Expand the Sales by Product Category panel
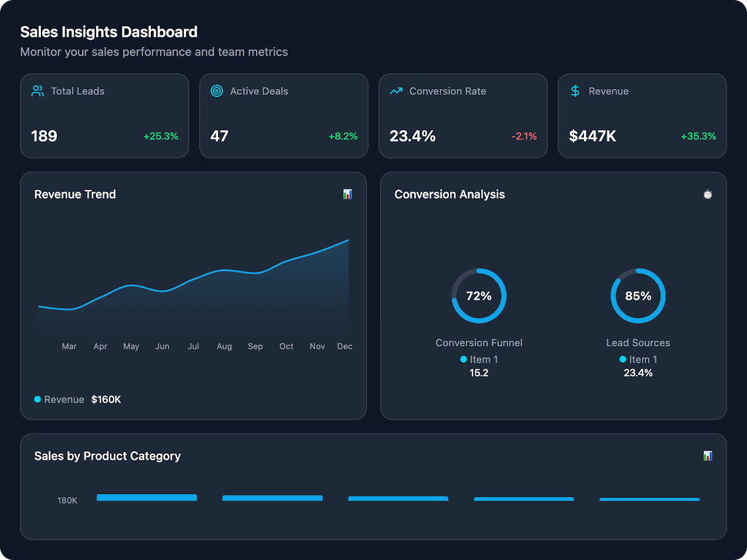This screenshot has width=747, height=560. (x=107, y=456)
